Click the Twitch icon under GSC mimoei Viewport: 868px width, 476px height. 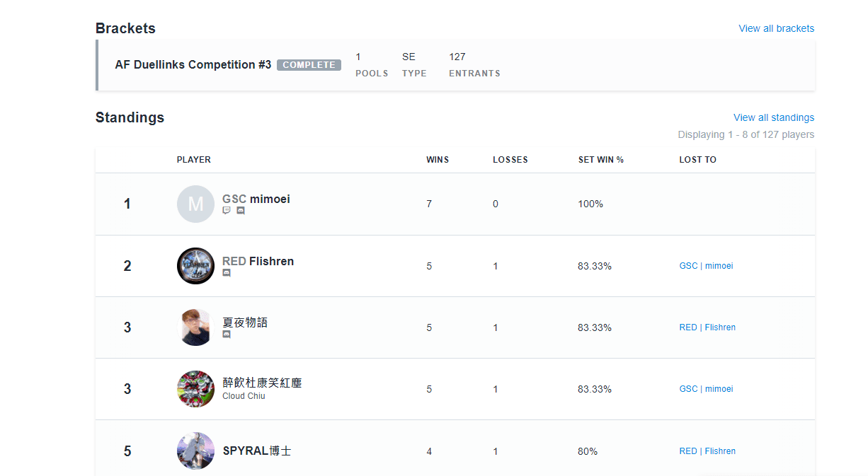tap(227, 211)
